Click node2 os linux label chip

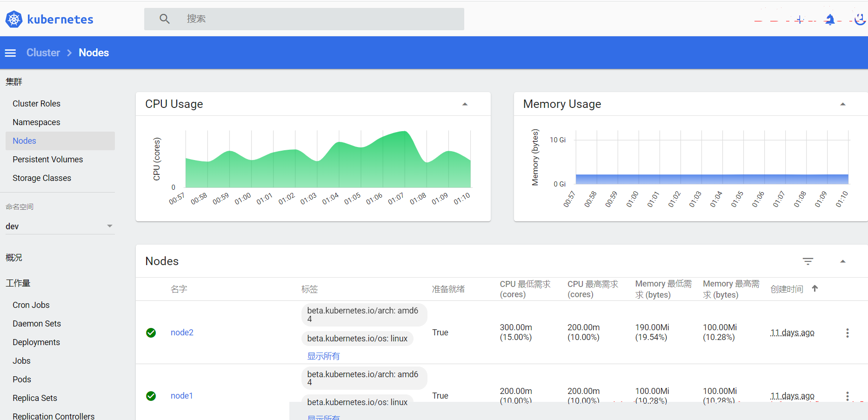tap(357, 339)
